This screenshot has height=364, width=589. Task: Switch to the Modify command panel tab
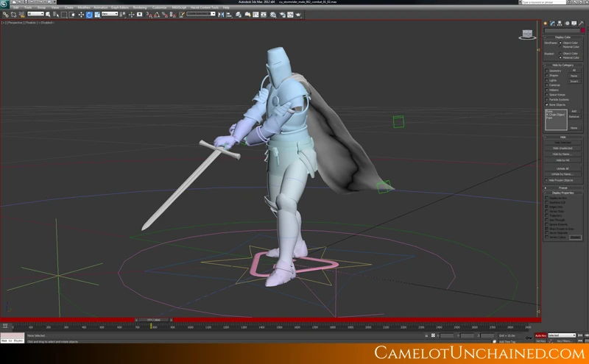click(553, 24)
